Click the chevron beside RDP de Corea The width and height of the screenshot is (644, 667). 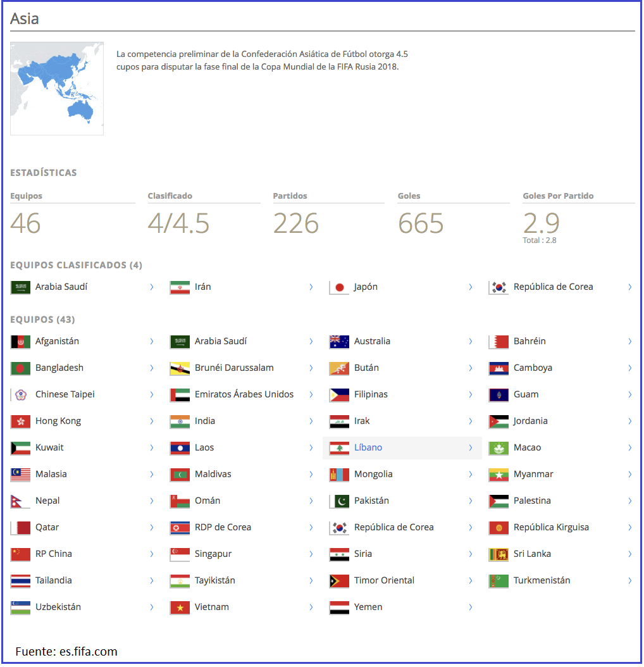tap(311, 528)
